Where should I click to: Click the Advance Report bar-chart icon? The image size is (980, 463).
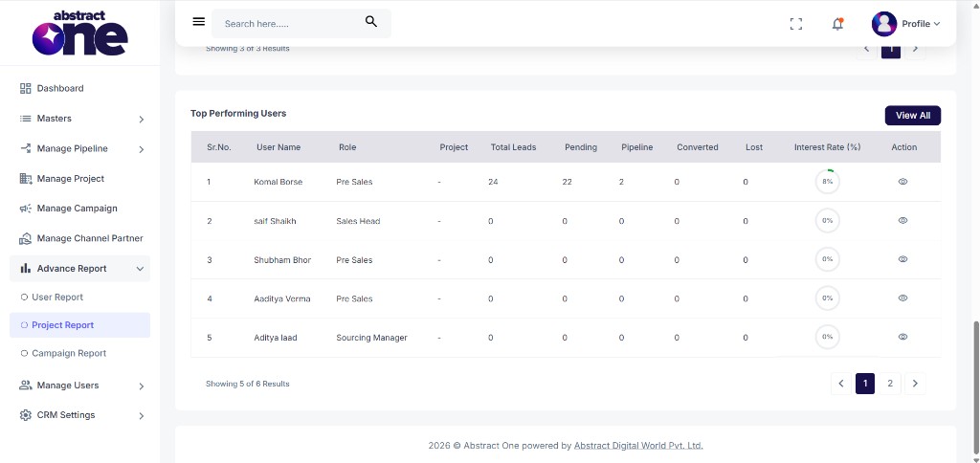26,269
